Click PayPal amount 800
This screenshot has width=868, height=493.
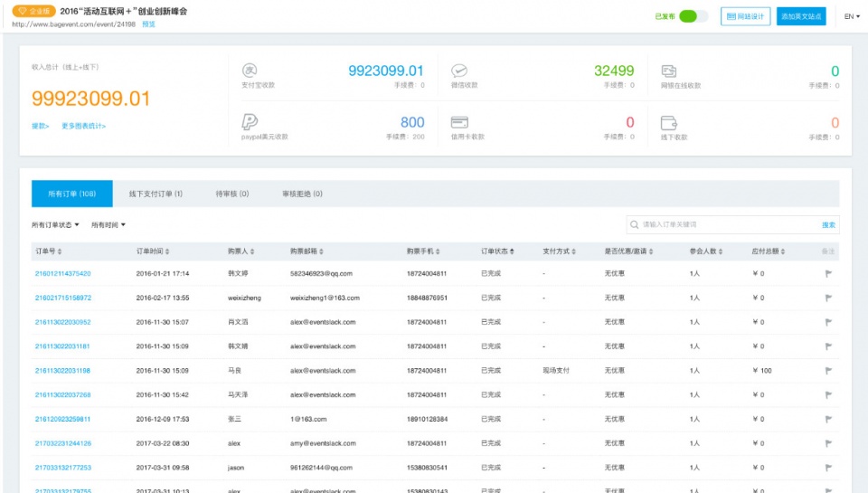click(x=412, y=122)
